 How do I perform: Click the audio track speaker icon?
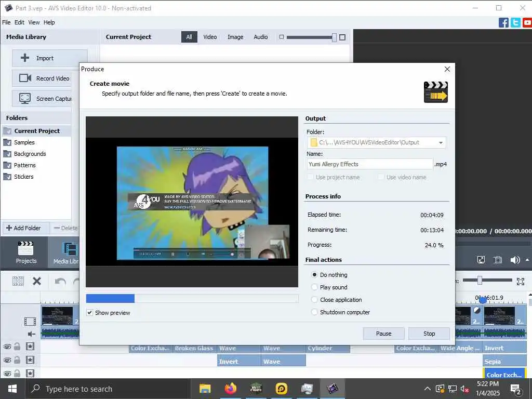31,334
